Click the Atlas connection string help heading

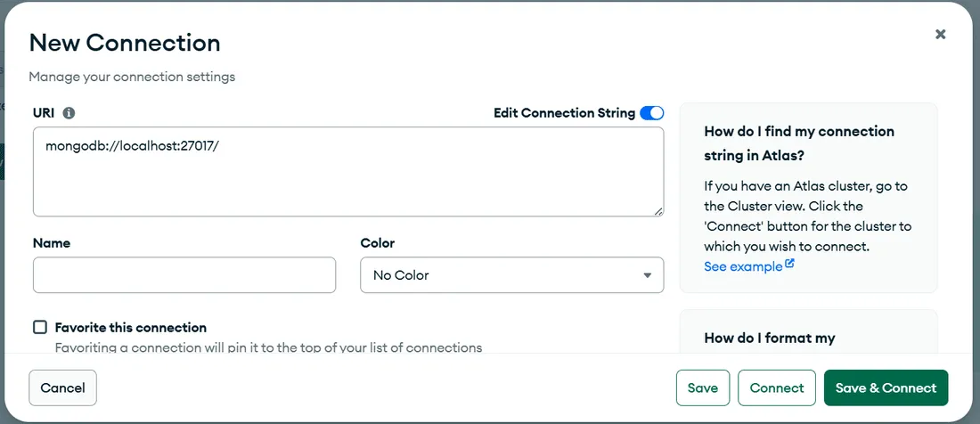pos(799,143)
